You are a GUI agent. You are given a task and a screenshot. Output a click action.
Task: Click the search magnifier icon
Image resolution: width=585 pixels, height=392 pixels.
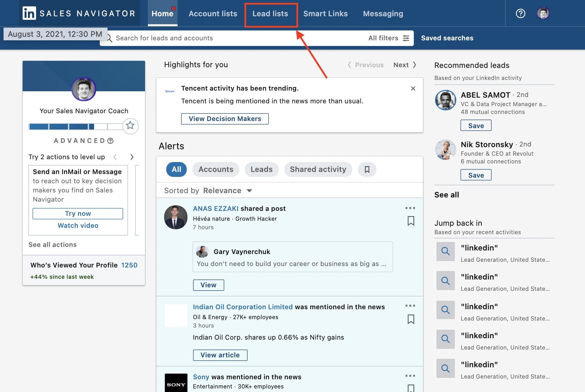109,38
